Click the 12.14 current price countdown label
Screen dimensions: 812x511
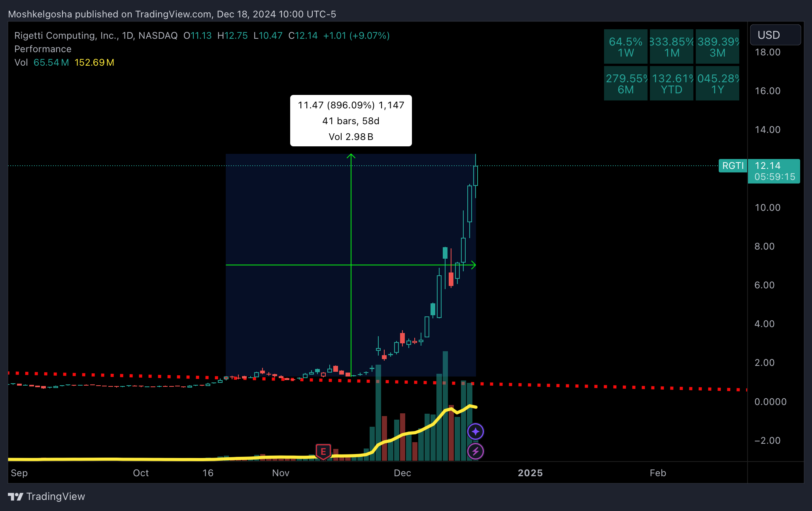(774, 171)
